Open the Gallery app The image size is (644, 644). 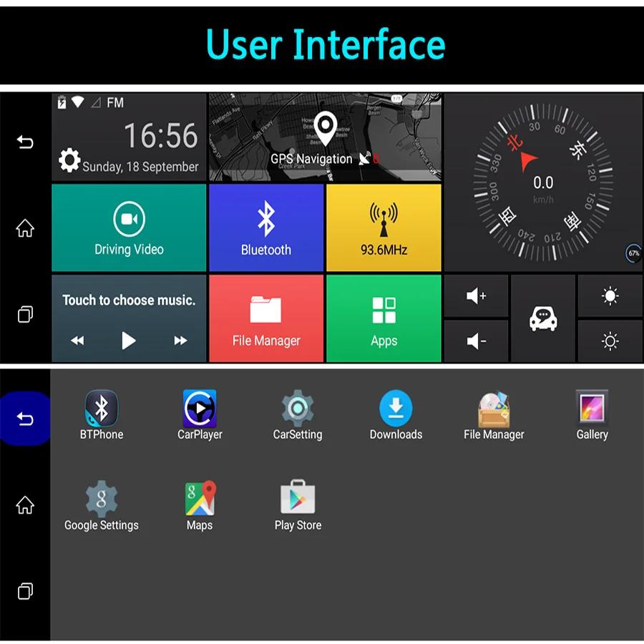592,415
